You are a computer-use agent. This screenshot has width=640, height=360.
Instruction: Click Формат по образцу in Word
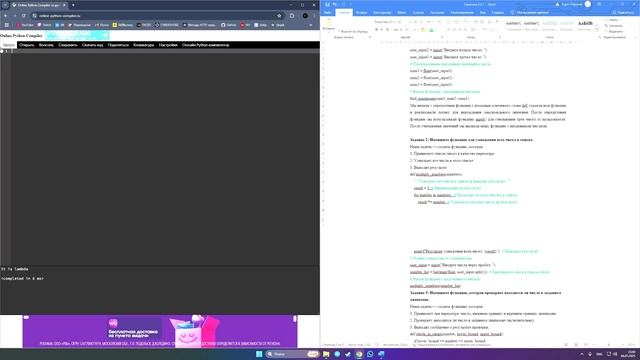pyautogui.click(x=353, y=31)
